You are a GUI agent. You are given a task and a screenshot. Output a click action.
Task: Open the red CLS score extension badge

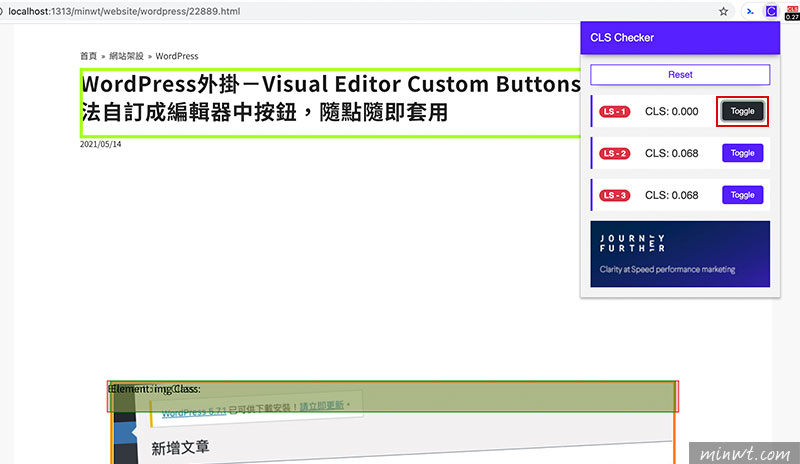pos(792,13)
